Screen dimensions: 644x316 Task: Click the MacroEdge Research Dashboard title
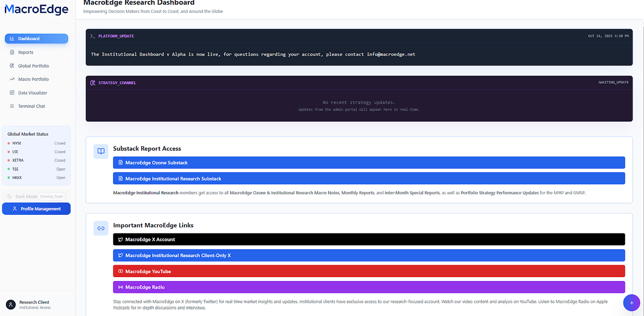point(139,3)
